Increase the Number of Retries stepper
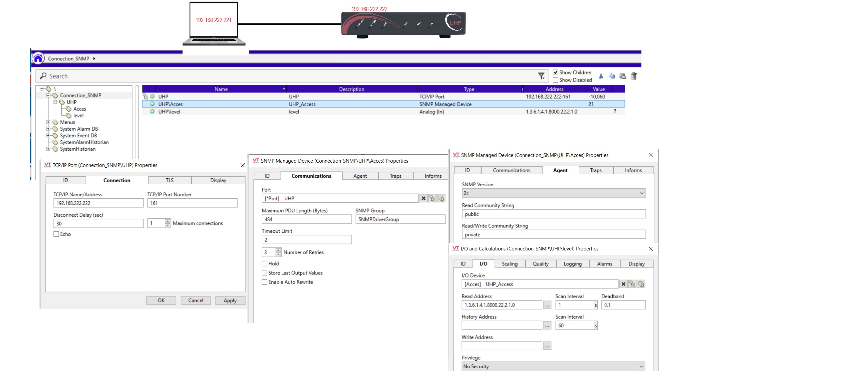The height and width of the screenshot is (371, 868). [x=278, y=250]
